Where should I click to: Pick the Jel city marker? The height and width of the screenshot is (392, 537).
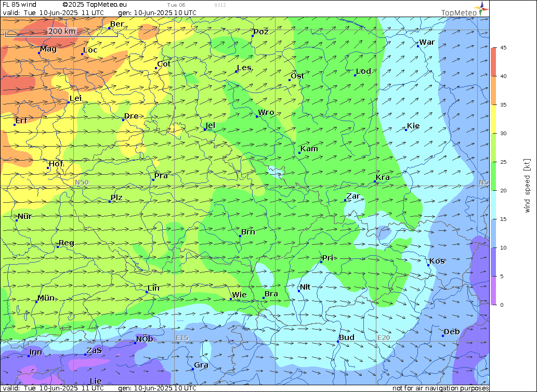tap(205, 130)
